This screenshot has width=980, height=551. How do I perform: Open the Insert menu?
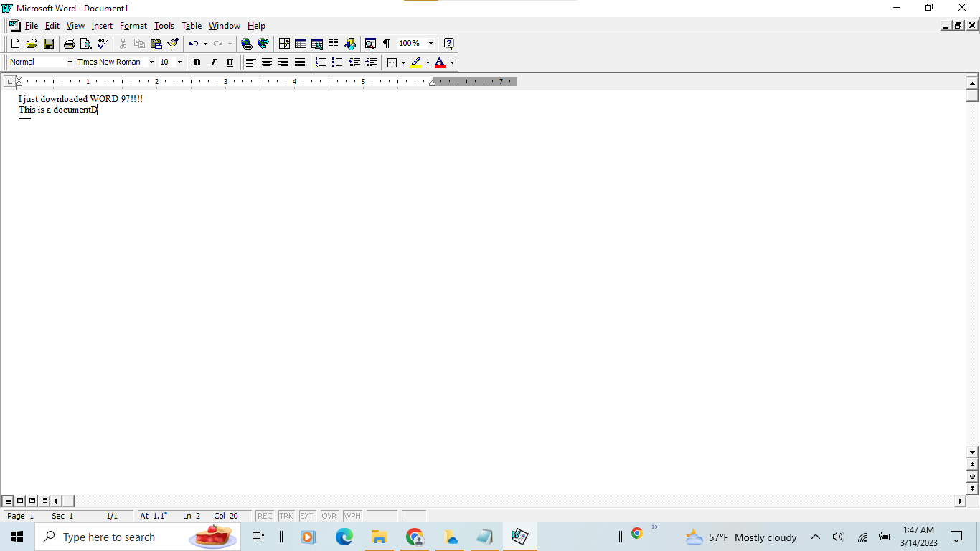tap(102, 25)
